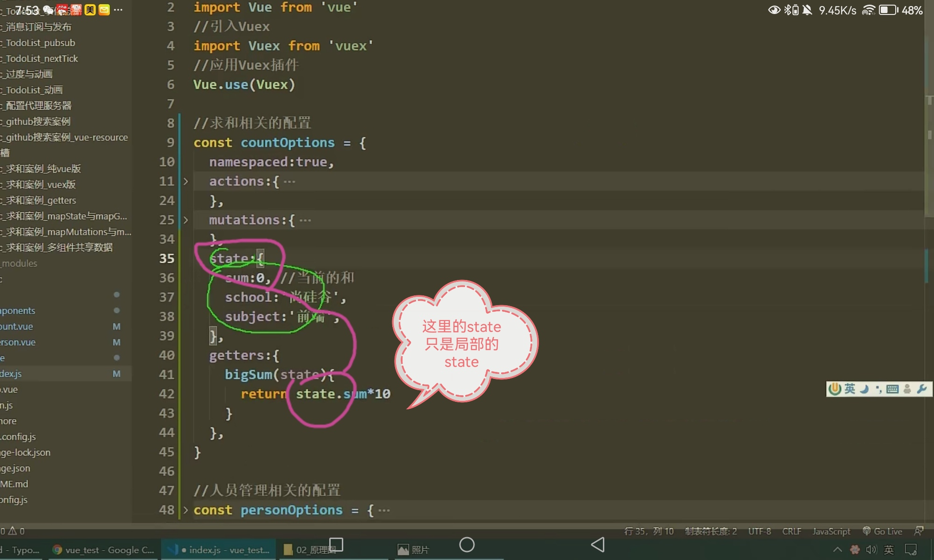Change the UTF-8 file encoding

(x=759, y=531)
